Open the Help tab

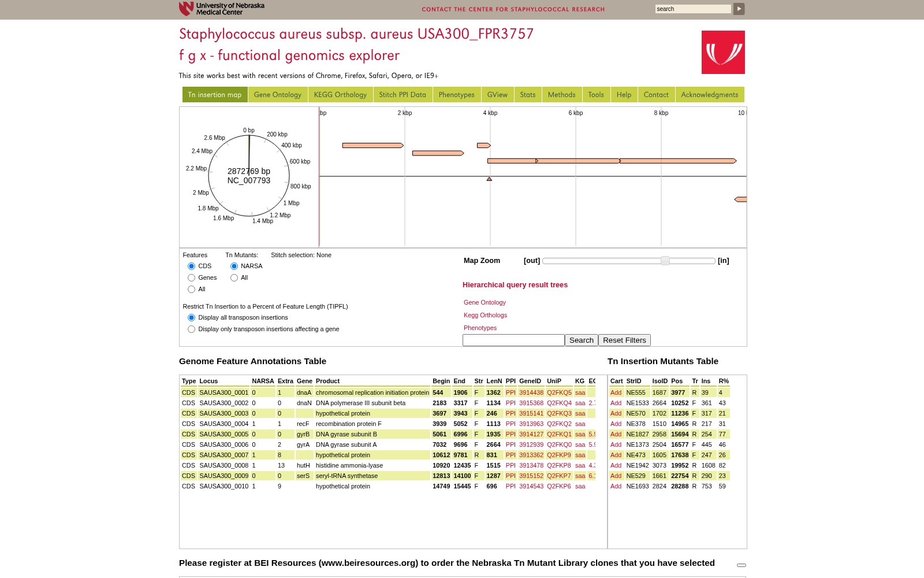tap(624, 95)
